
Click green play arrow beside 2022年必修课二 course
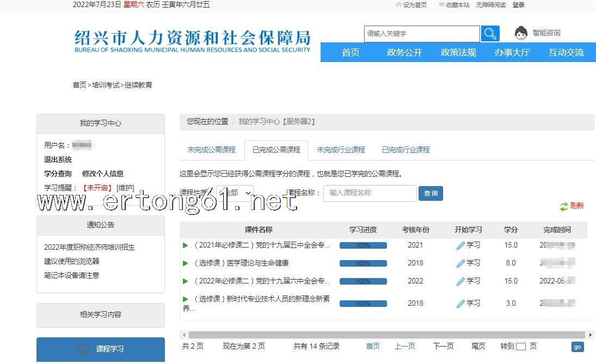(x=186, y=281)
